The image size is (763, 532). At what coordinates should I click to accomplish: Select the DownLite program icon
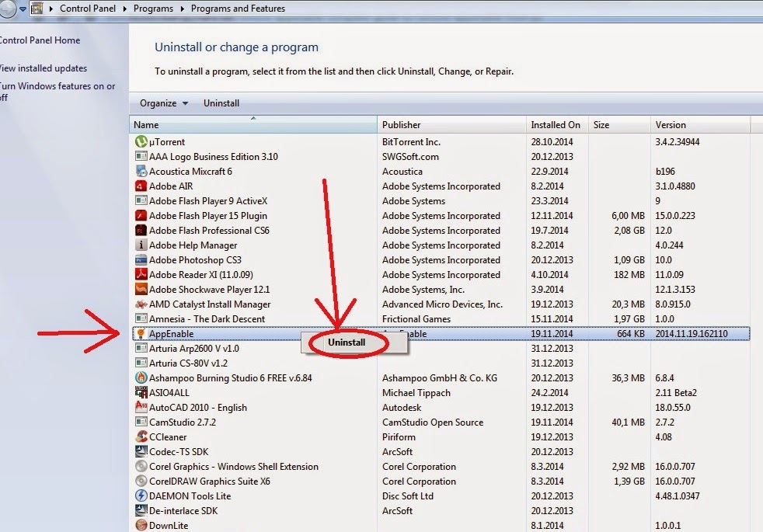pyautogui.click(x=141, y=525)
